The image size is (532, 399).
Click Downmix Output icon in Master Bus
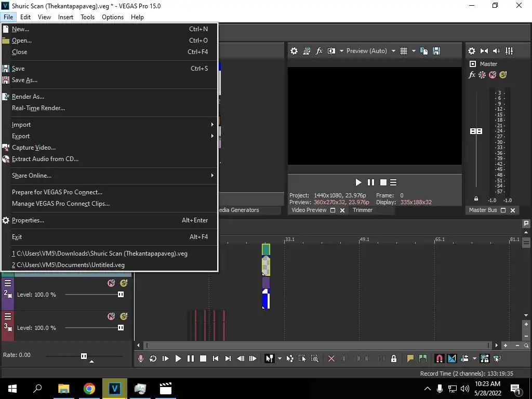(x=484, y=51)
